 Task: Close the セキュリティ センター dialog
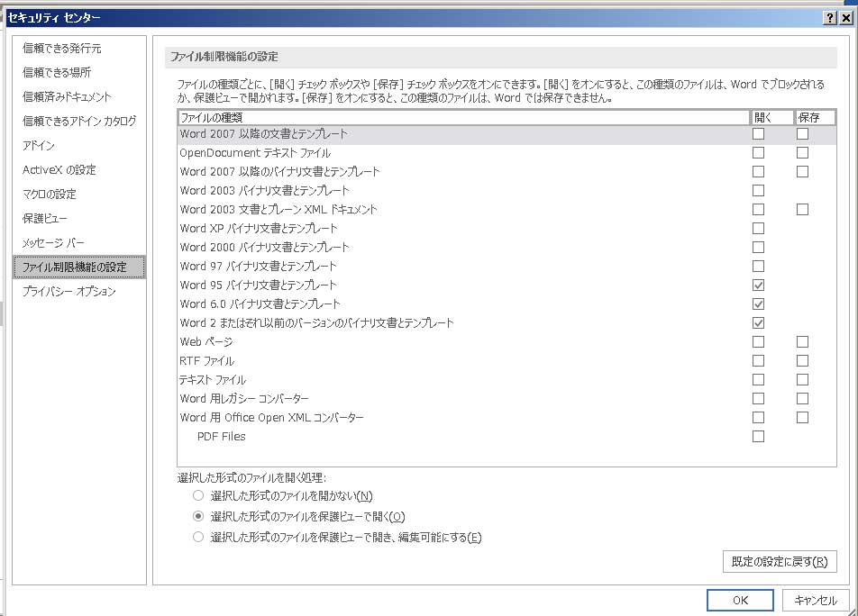coord(845,18)
